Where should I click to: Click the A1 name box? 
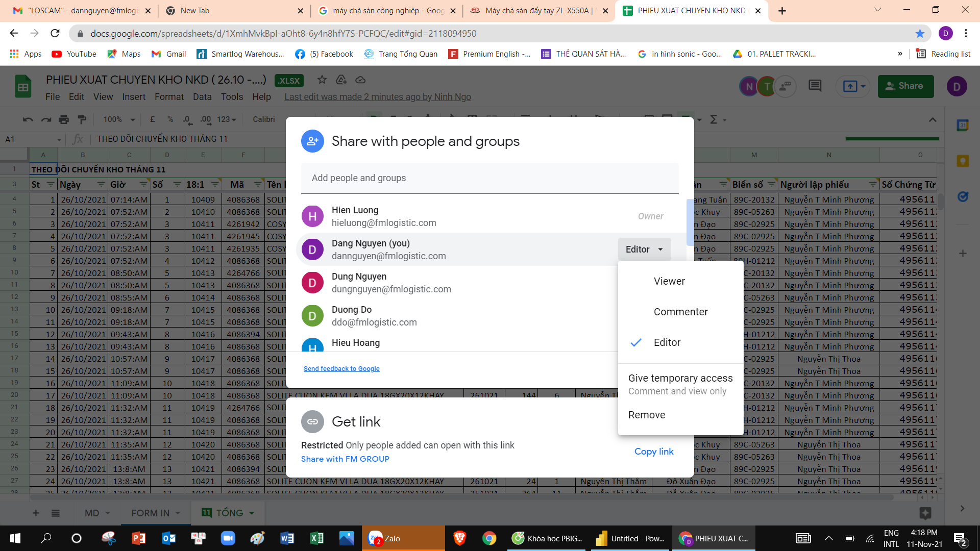click(x=32, y=139)
